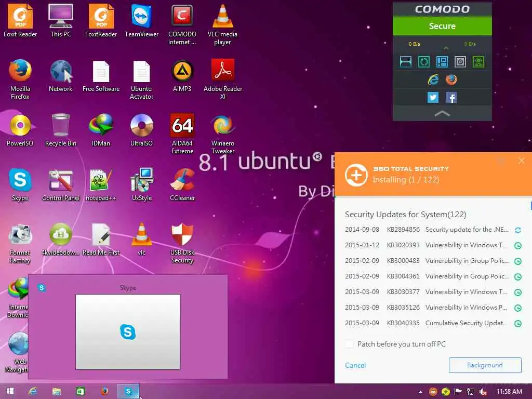
Task: Select VLC media player desktop icon
Action: coord(222,24)
